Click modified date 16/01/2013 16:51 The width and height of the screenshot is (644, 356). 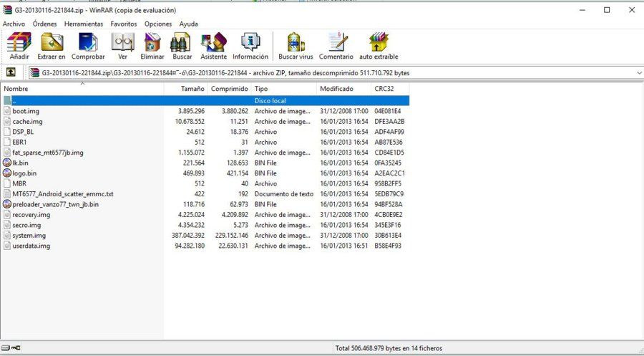343,246
